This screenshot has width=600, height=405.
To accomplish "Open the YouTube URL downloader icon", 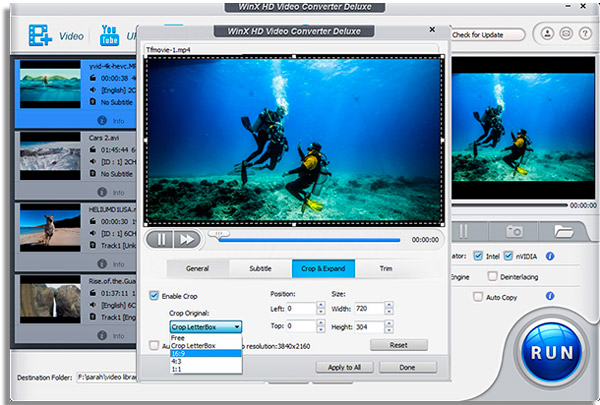I will click(109, 36).
